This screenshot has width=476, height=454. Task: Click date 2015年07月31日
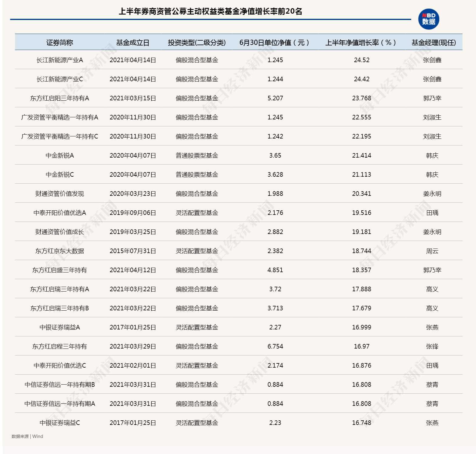click(133, 251)
